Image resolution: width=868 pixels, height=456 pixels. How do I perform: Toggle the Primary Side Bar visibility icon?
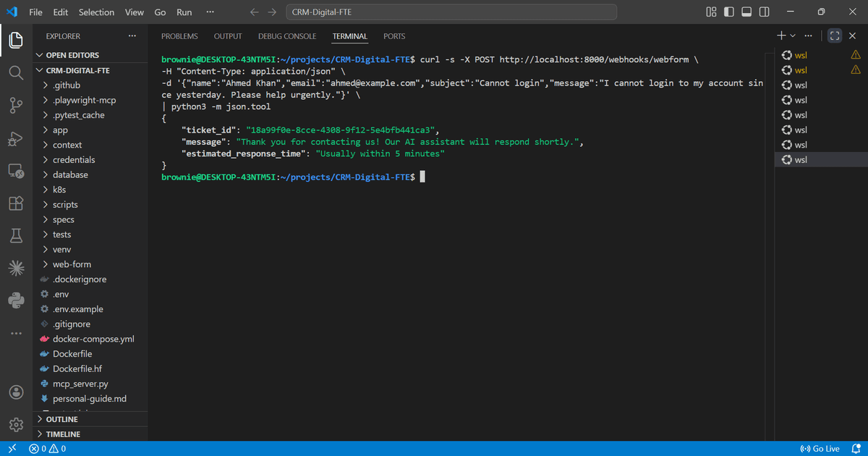(x=731, y=12)
